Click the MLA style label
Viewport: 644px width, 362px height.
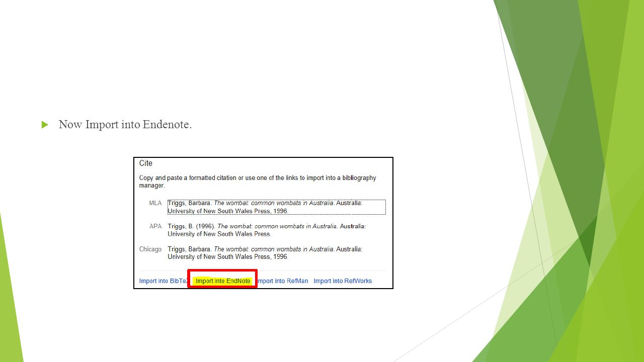(x=155, y=203)
